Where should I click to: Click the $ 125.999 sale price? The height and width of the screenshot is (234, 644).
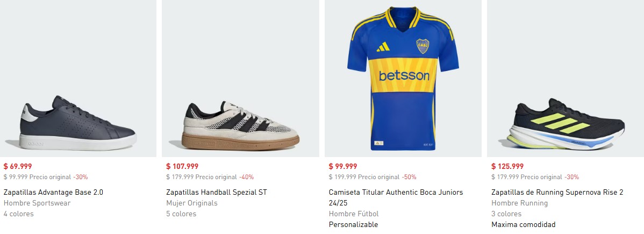(x=507, y=166)
